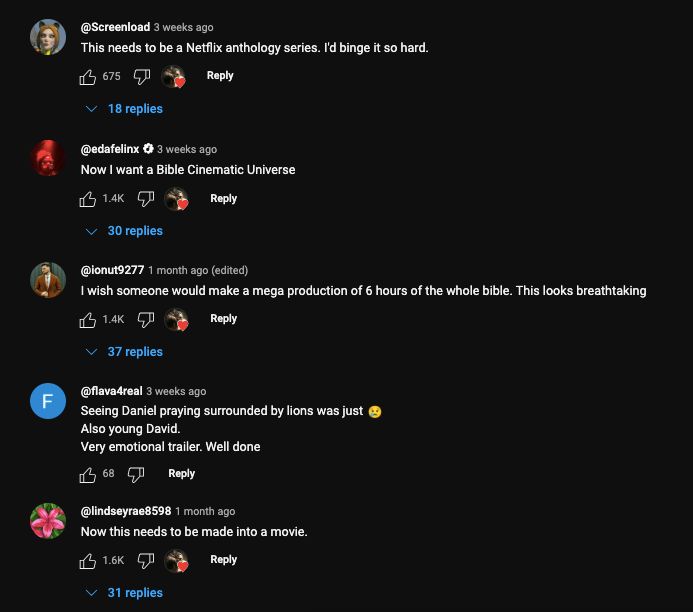Image resolution: width=693 pixels, height=612 pixels.
Task: Like @lindseyrae8598's movie comment
Action: 88,560
